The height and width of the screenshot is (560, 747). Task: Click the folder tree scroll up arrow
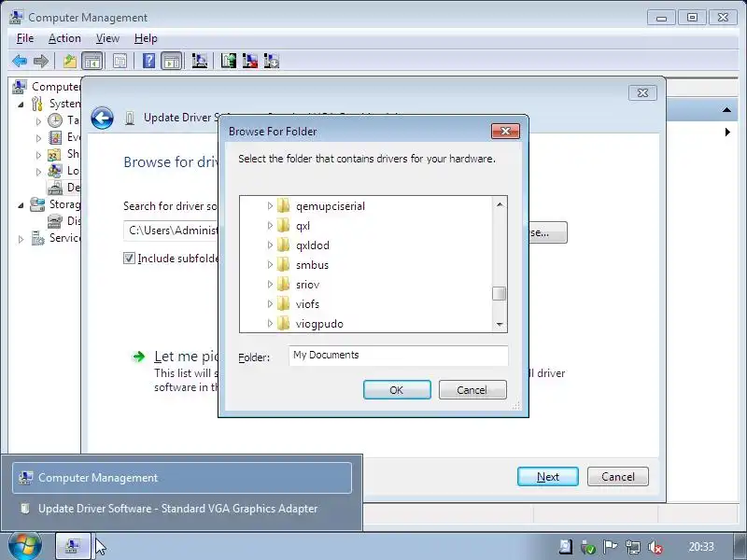(x=500, y=204)
